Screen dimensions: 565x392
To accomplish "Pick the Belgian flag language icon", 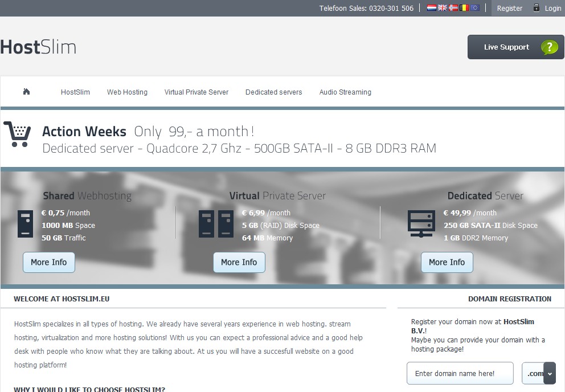I will point(464,7).
